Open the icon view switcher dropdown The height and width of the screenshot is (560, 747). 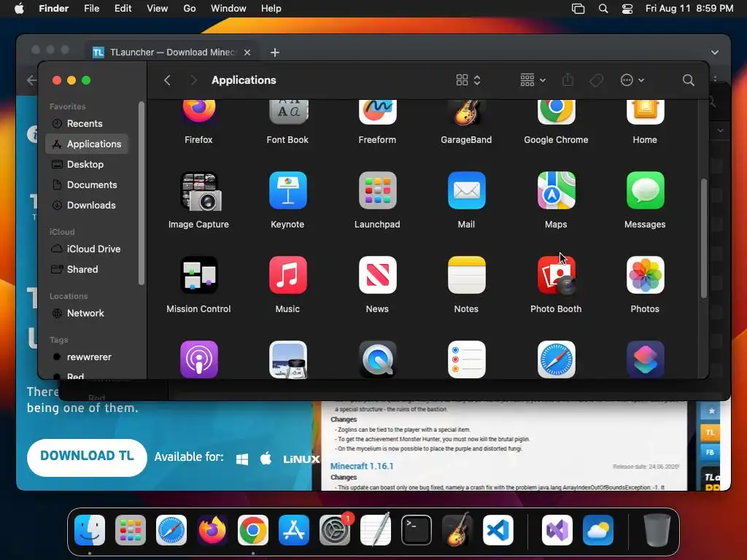click(468, 80)
